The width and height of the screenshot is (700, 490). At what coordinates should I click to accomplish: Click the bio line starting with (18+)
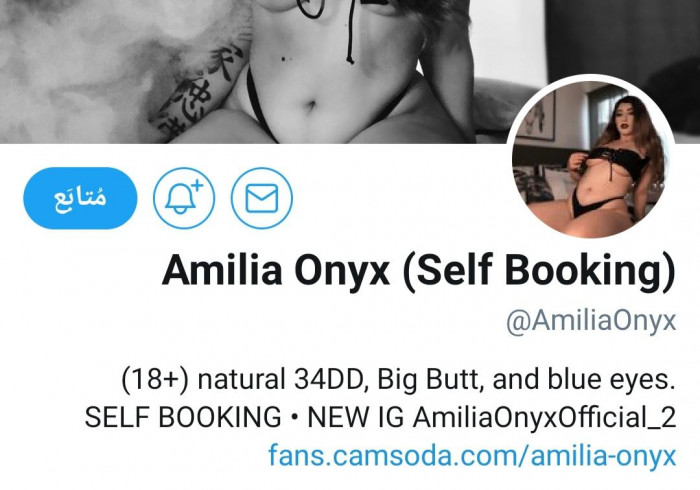(x=398, y=379)
